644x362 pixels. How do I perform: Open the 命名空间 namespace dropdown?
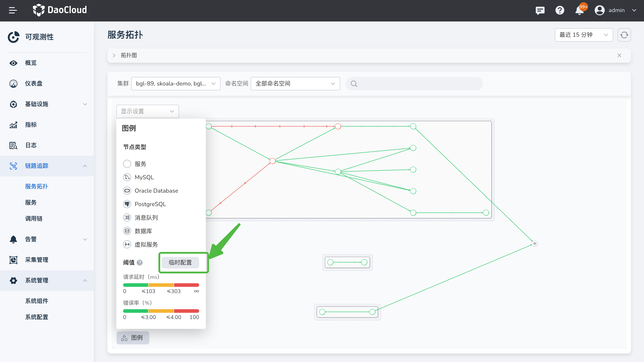295,83
